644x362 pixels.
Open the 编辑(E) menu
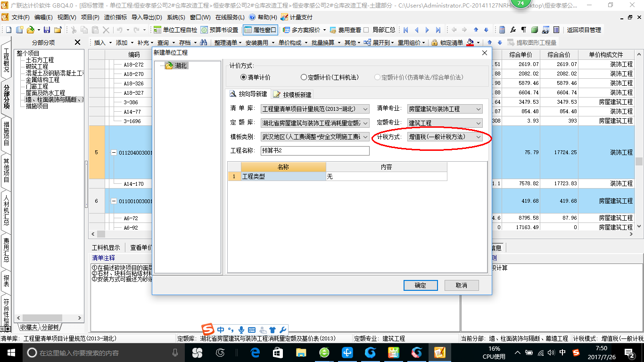[43, 17]
